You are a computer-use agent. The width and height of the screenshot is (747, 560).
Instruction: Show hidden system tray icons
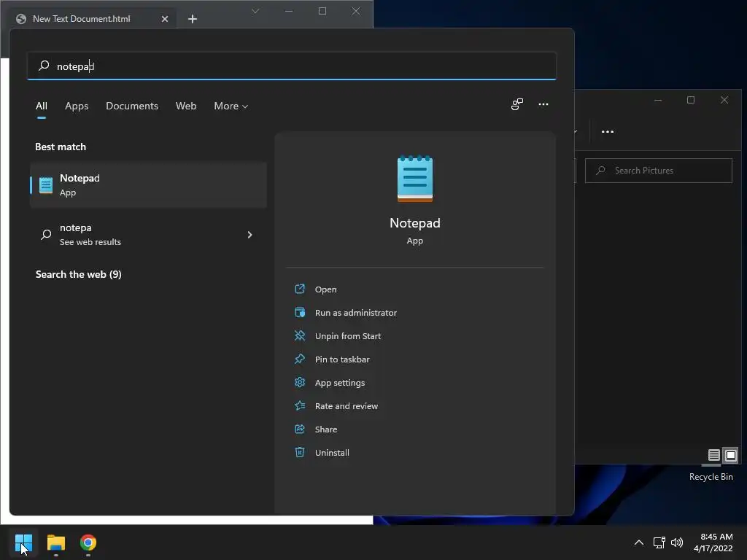tap(639, 542)
